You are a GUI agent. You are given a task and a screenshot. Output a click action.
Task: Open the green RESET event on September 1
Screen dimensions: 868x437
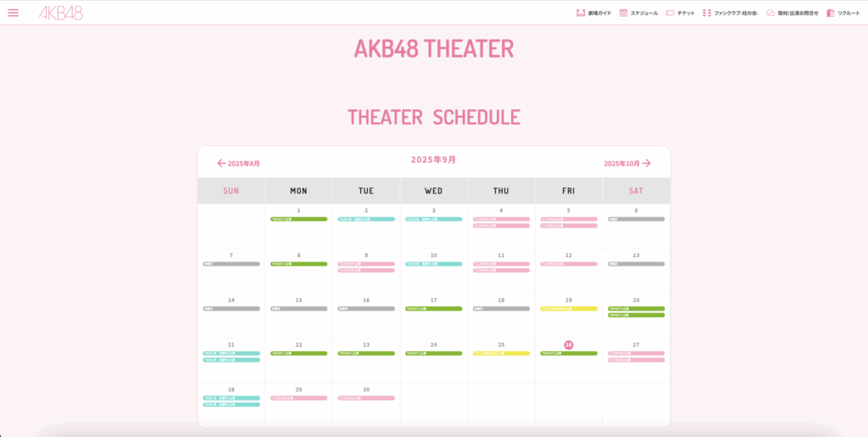tap(298, 219)
